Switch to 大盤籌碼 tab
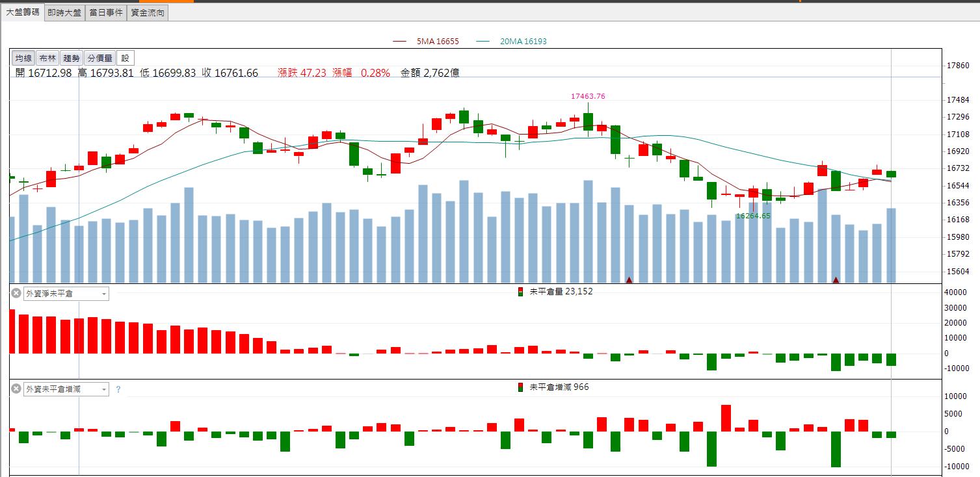The height and width of the screenshot is (477, 980). (x=23, y=12)
